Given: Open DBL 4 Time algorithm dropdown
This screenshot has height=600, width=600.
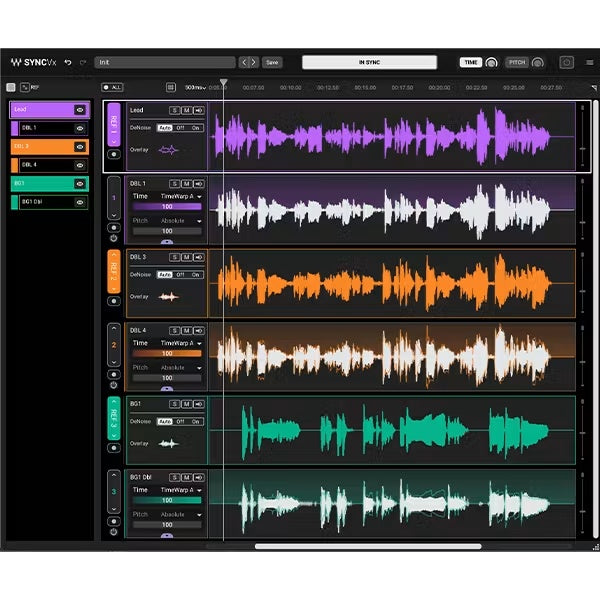Looking at the screenshot, I should (x=181, y=343).
